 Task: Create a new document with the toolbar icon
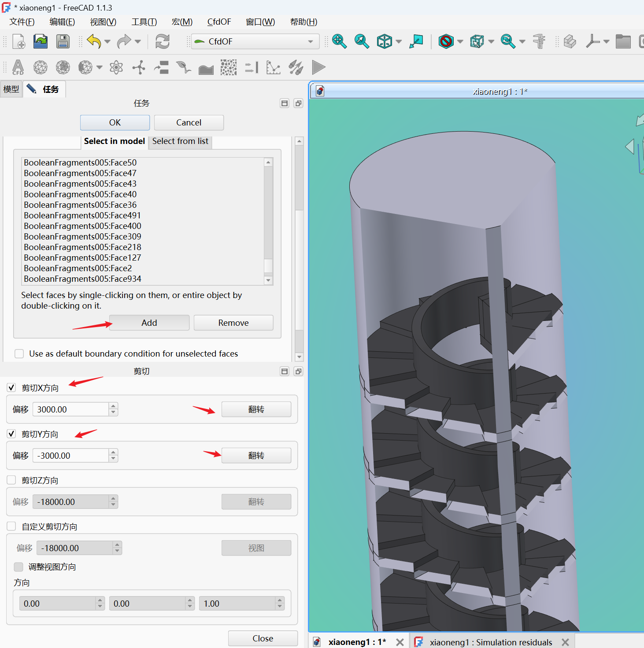(19, 41)
